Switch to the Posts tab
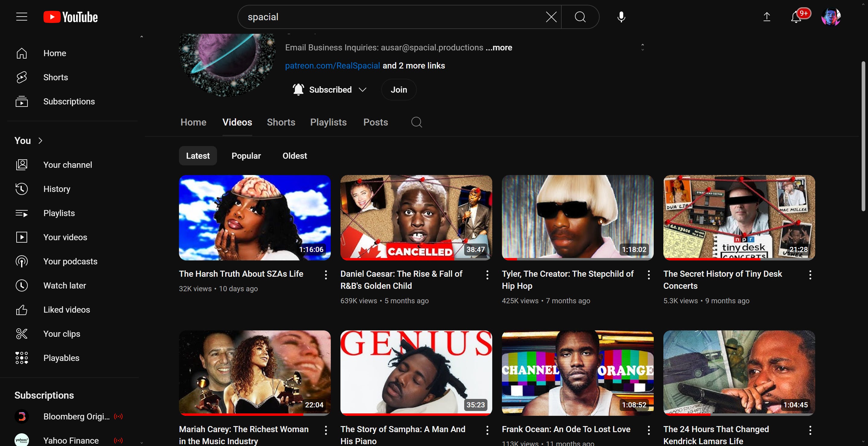Image resolution: width=868 pixels, height=446 pixels. 375,122
